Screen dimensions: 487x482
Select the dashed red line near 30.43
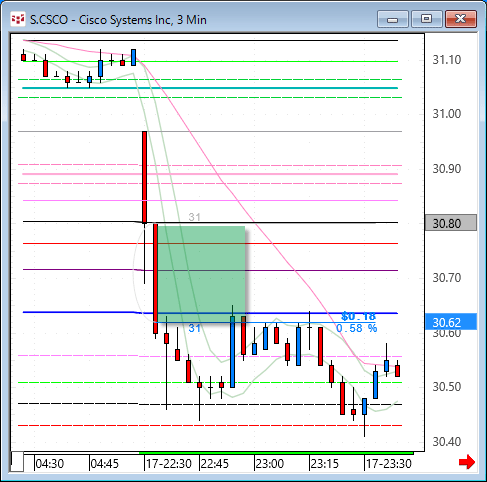(210, 426)
